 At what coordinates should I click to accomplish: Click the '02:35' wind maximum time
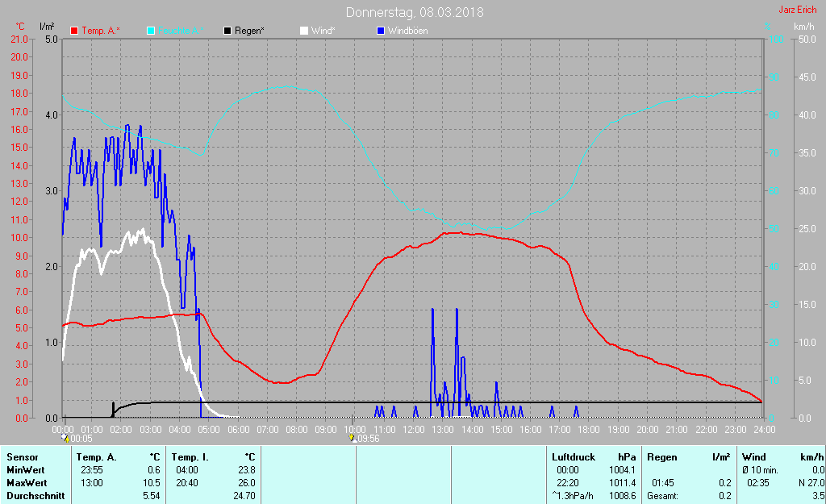tap(758, 482)
